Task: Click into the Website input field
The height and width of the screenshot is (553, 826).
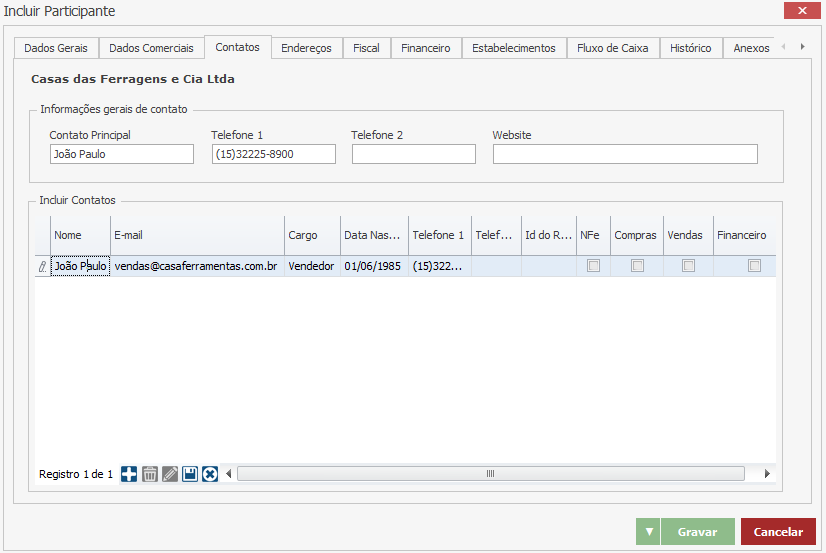Action: [x=625, y=154]
